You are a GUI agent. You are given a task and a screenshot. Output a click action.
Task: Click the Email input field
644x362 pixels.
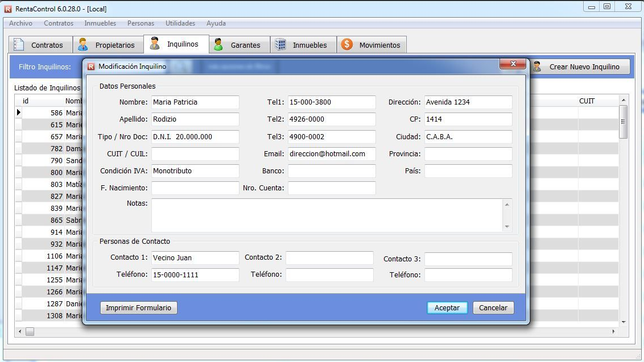coord(331,154)
